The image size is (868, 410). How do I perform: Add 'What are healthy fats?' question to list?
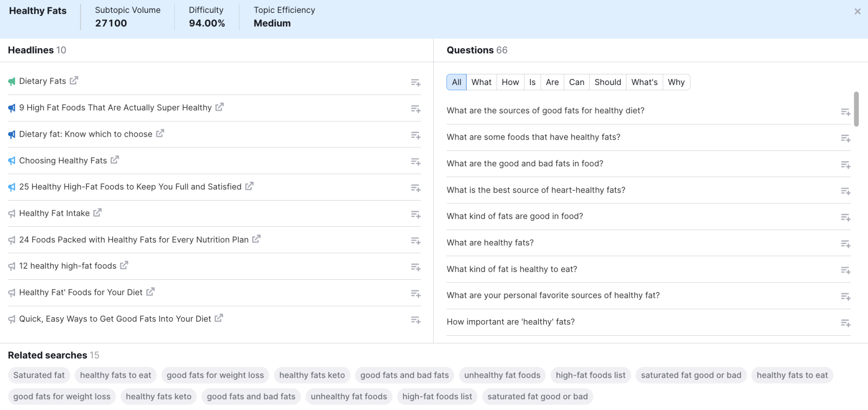(845, 244)
